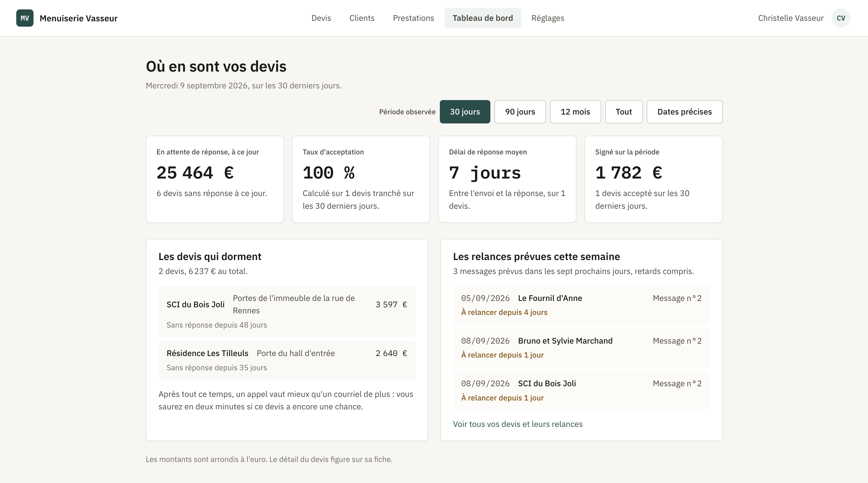The height and width of the screenshot is (483, 868).
Task: Select the Tout period option
Action: click(x=624, y=111)
